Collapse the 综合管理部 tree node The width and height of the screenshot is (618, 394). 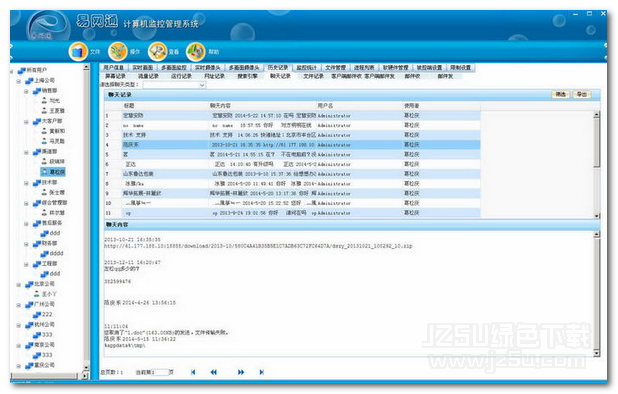[26, 203]
